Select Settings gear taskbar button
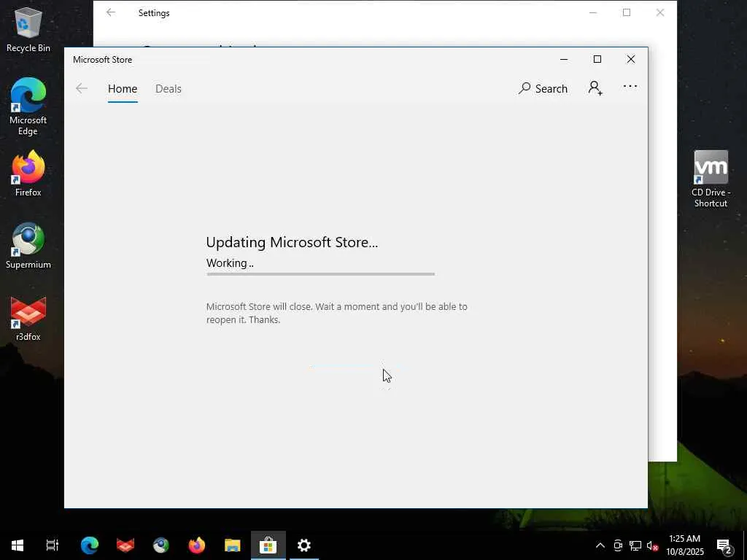This screenshot has width=747, height=560. tap(304, 545)
